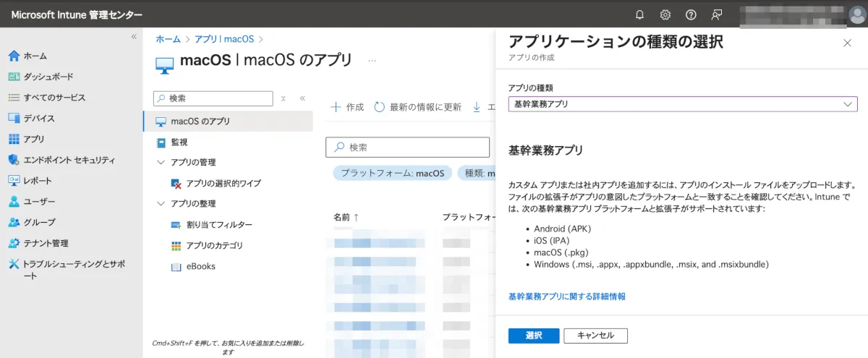Open the 監視 menu item
868x358 pixels.
[x=179, y=142]
